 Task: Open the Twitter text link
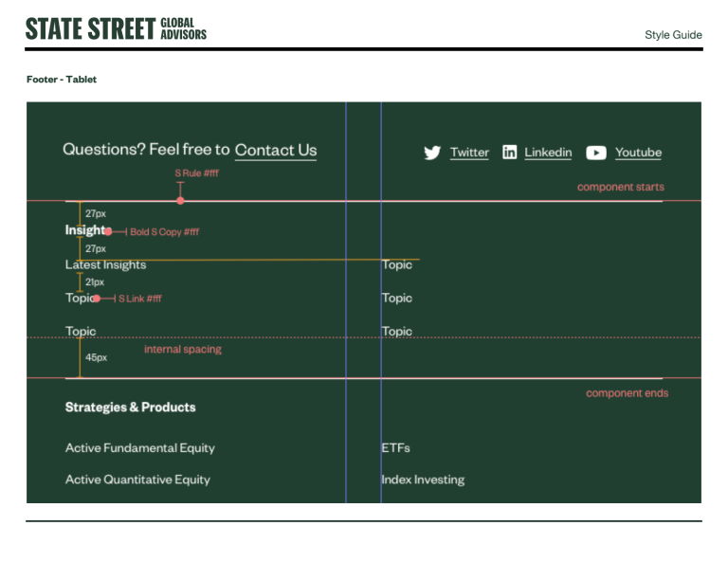pyautogui.click(x=469, y=153)
